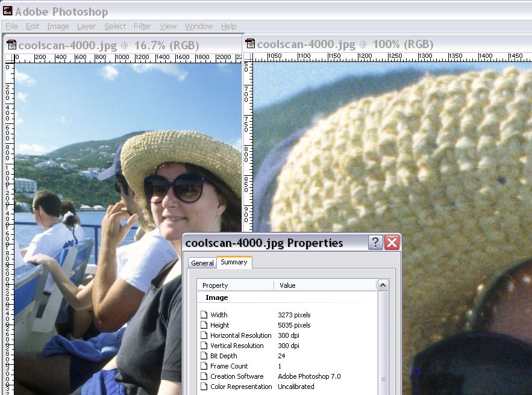Close the coolscan-4000.jpg Properties dialog
The height and width of the screenshot is (395, 532).
pyautogui.click(x=392, y=243)
